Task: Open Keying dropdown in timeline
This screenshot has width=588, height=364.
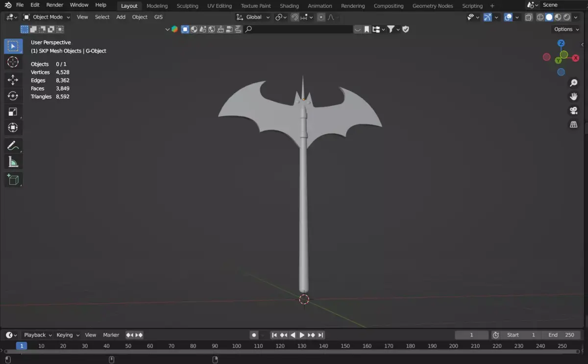Action: click(x=68, y=335)
